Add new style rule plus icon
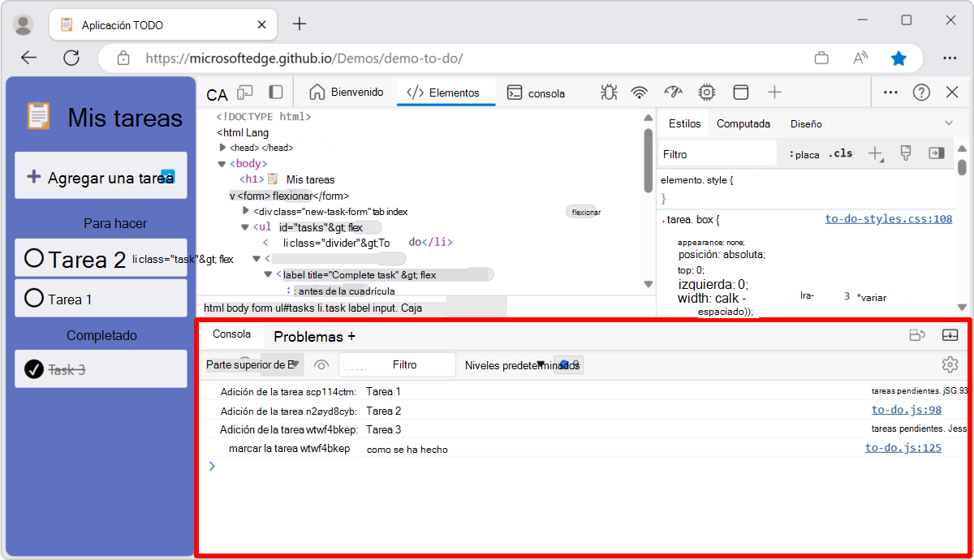 [x=876, y=153]
